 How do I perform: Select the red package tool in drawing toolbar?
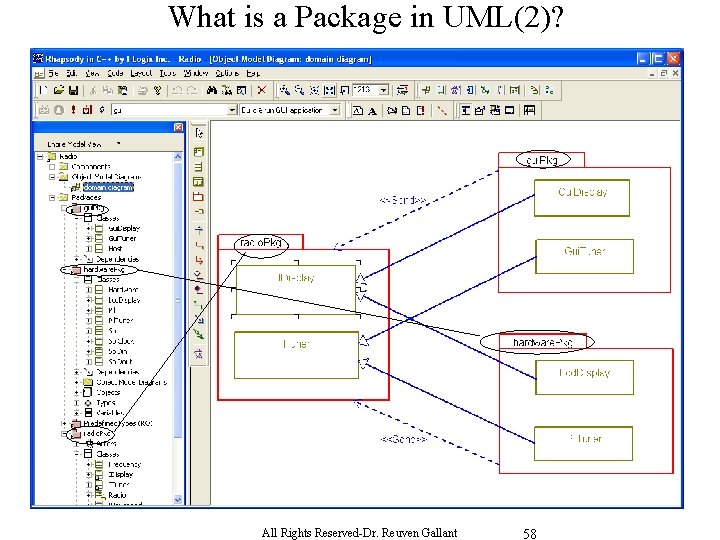[x=198, y=197]
